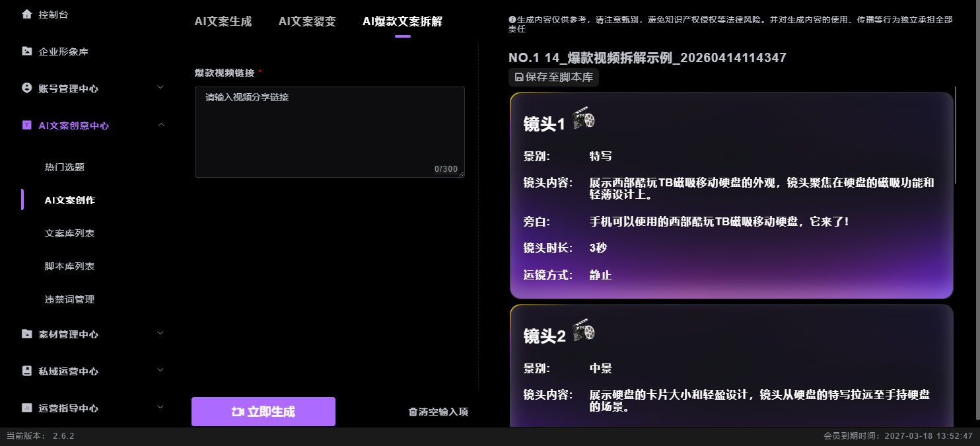Click the AI文案创意中心 sidebar icon
The height and width of the screenshot is (446, 980).
[x=26, y=125]
